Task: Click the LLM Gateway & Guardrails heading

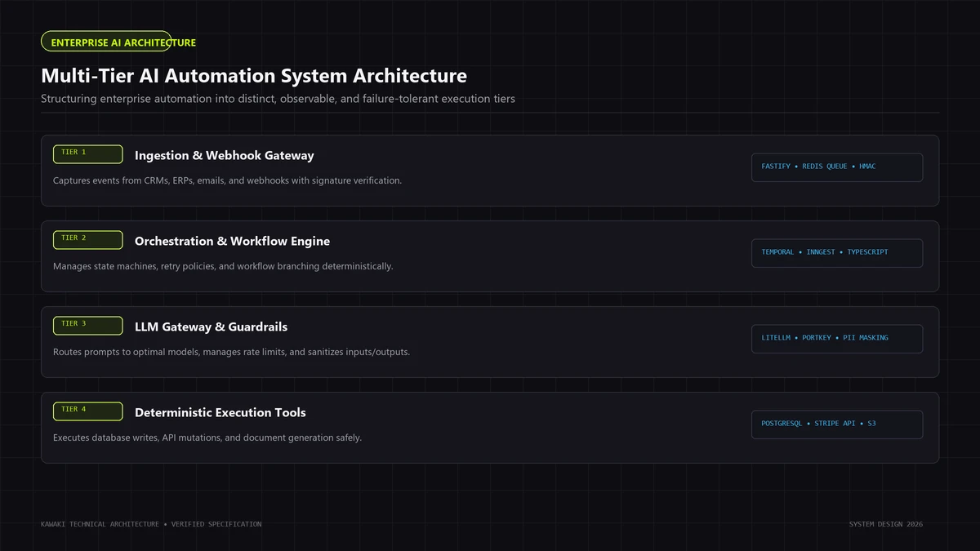Action: 212,327
